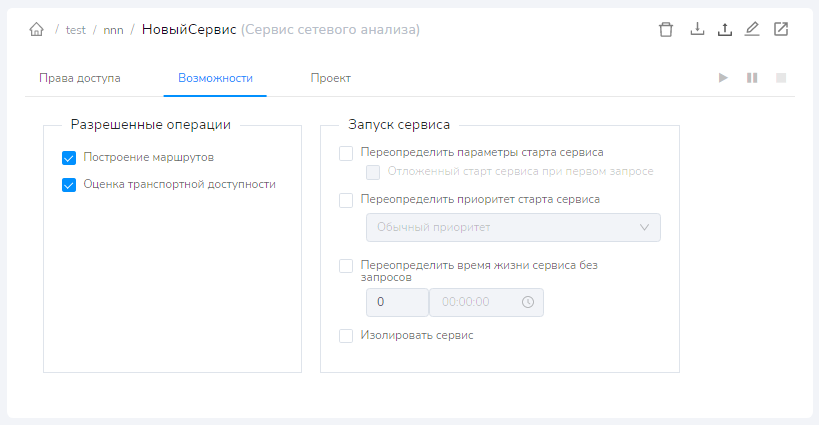Enable Переопределить параметры старта сервиса
819x425 pixels.
(x=346, y=153)
